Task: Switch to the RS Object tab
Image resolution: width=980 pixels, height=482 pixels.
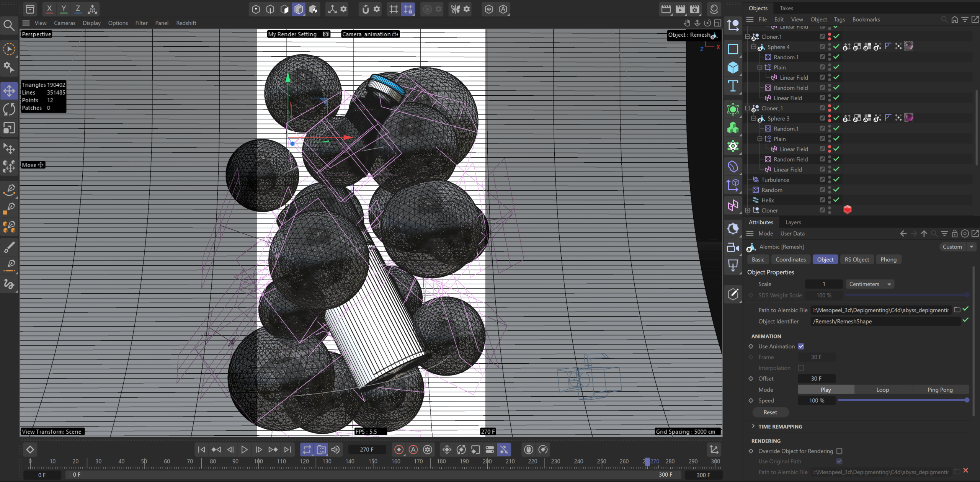Action: click(857, 260)
